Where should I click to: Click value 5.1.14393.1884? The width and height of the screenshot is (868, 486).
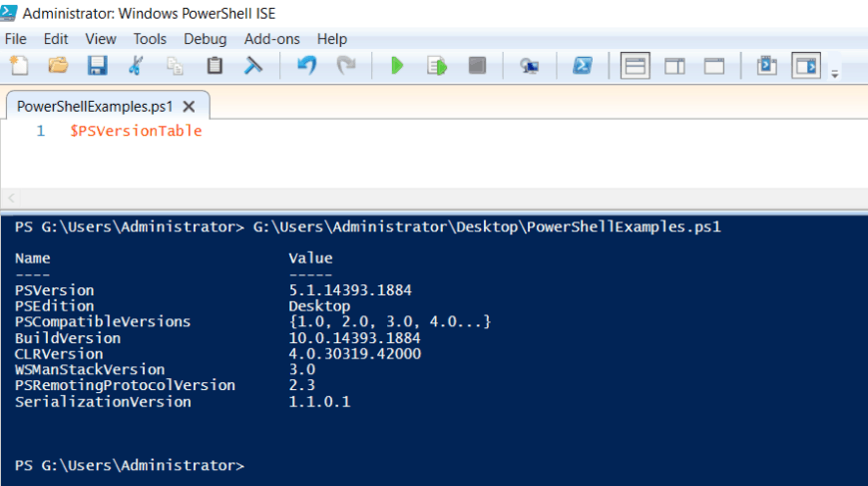tap(350, 290)
